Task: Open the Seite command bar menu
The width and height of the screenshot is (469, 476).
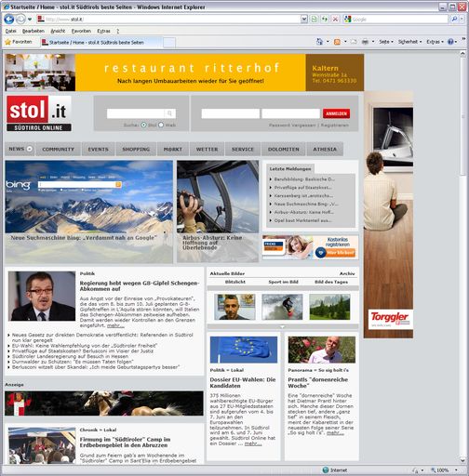Action: pos(386,42)
